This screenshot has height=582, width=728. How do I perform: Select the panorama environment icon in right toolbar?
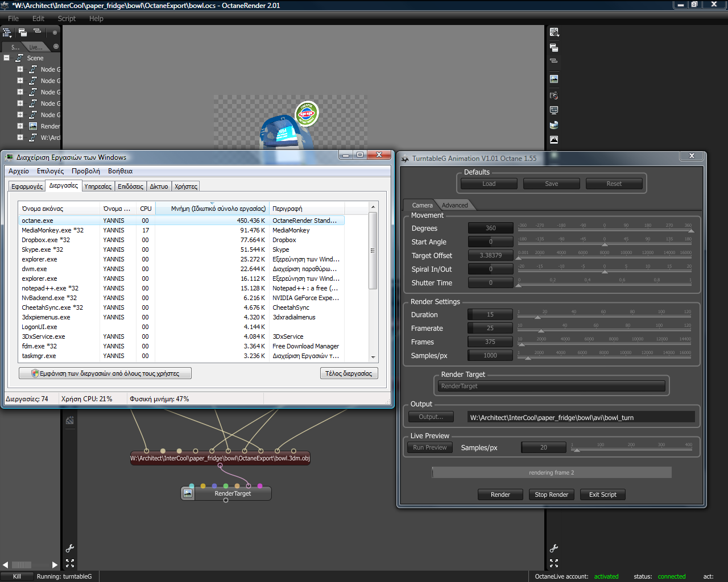click(554, 125)
